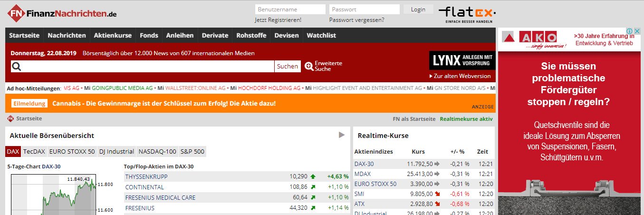Click the AKO logo in advertisement

[x=534, y=39]
